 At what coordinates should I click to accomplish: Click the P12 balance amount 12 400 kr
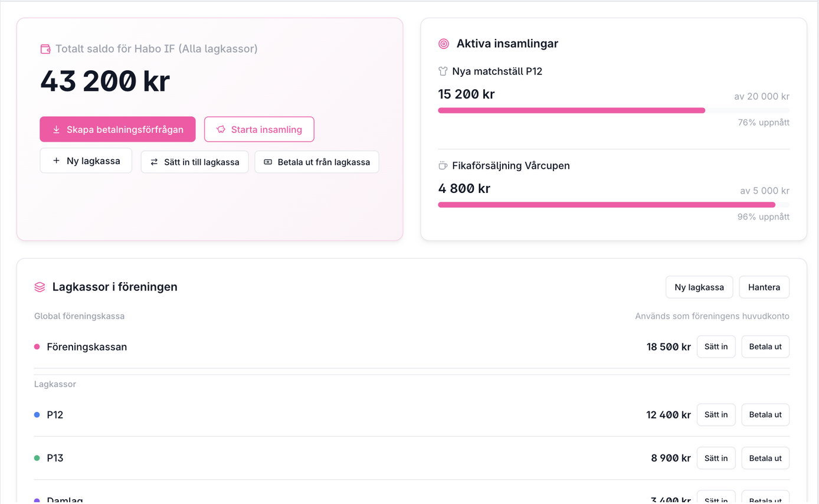coord(669,414)
